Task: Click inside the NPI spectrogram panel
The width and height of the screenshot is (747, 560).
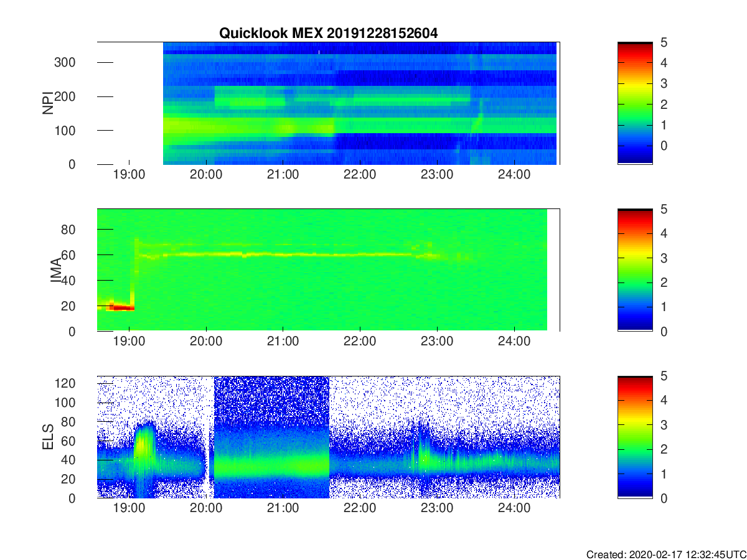Action: tap(329, 103)
